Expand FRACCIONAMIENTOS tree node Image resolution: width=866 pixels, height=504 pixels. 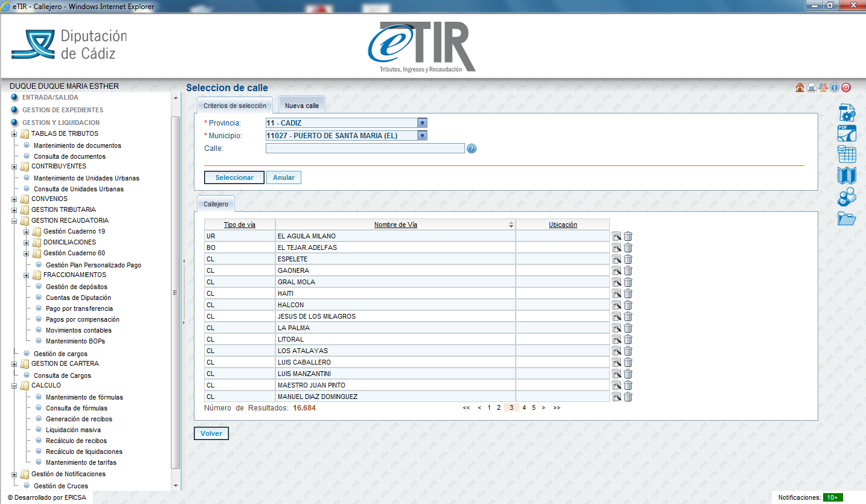coord(26,275)
